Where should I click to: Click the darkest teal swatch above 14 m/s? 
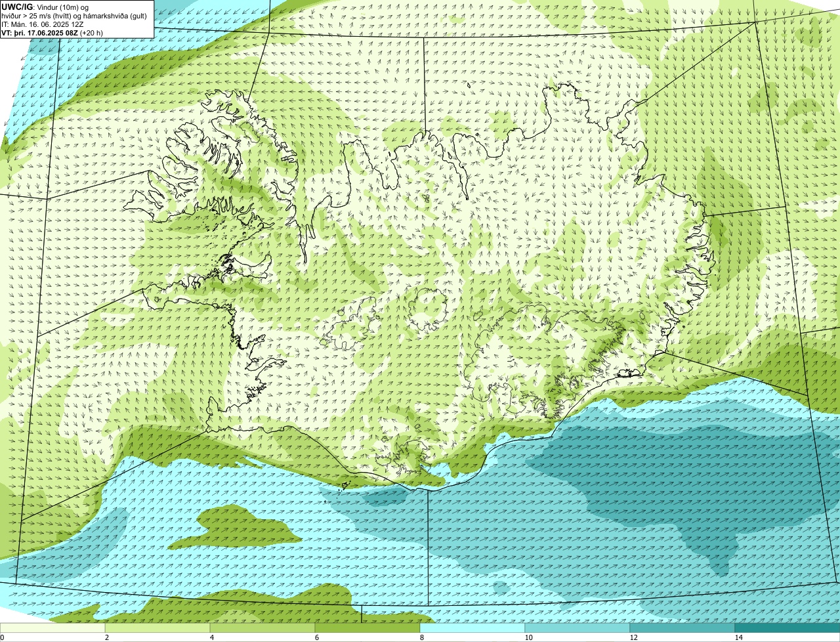click(787, 628)
